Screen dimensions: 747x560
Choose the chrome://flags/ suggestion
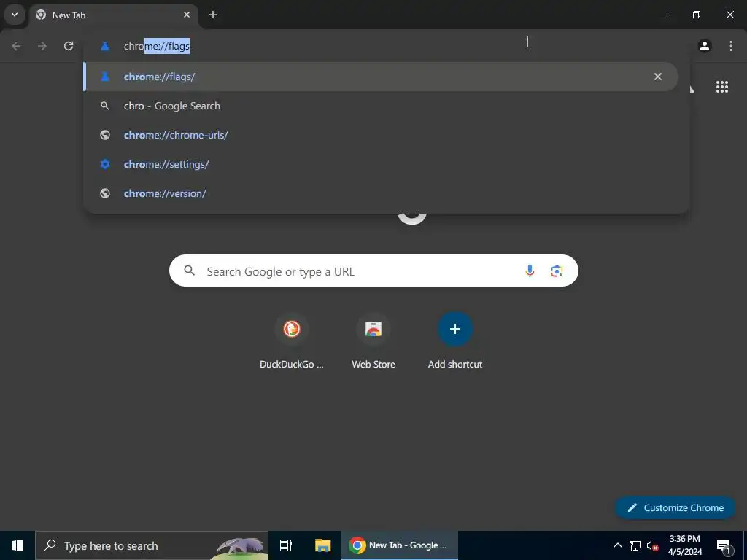coord(381,77)
